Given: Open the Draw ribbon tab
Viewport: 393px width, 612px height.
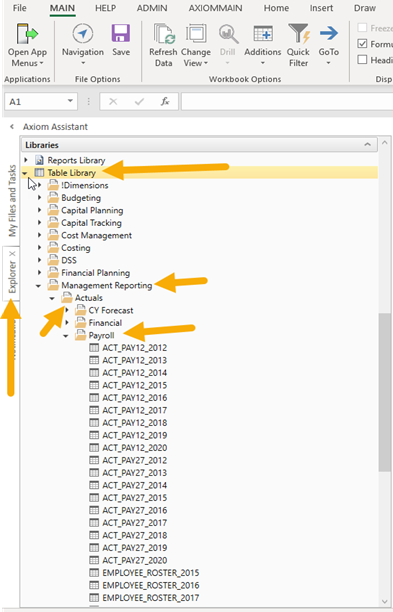Looking at the screenshot, I should [x=365, y=8].
